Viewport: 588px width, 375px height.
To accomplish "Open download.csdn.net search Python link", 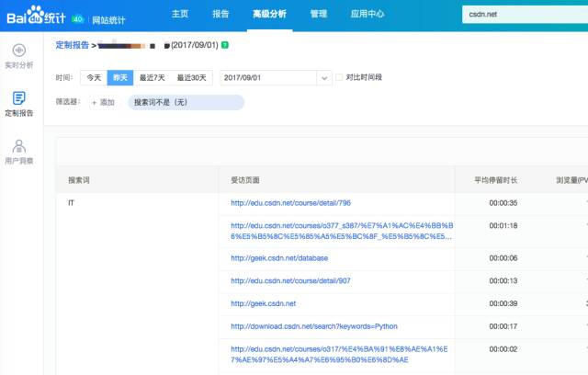I will (x=314, y=326).
